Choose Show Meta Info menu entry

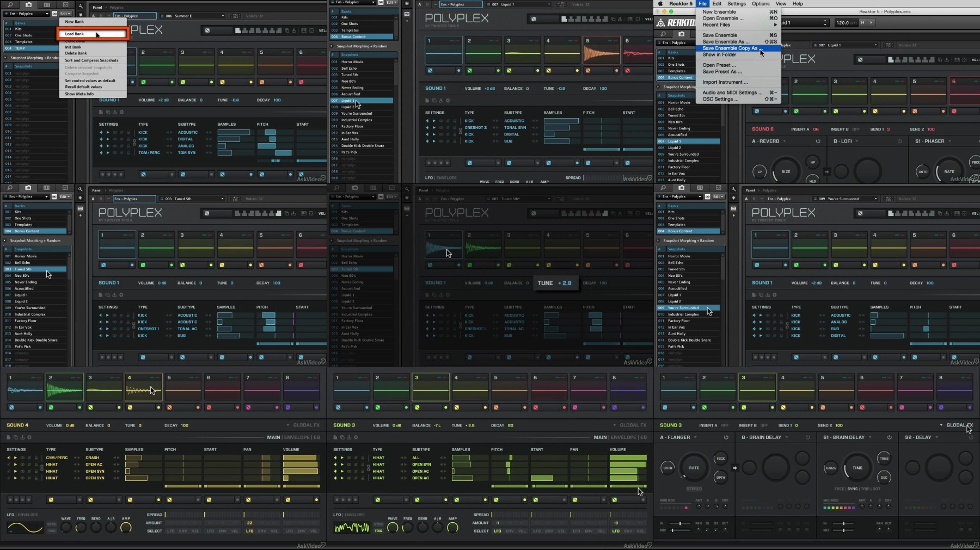93,94
